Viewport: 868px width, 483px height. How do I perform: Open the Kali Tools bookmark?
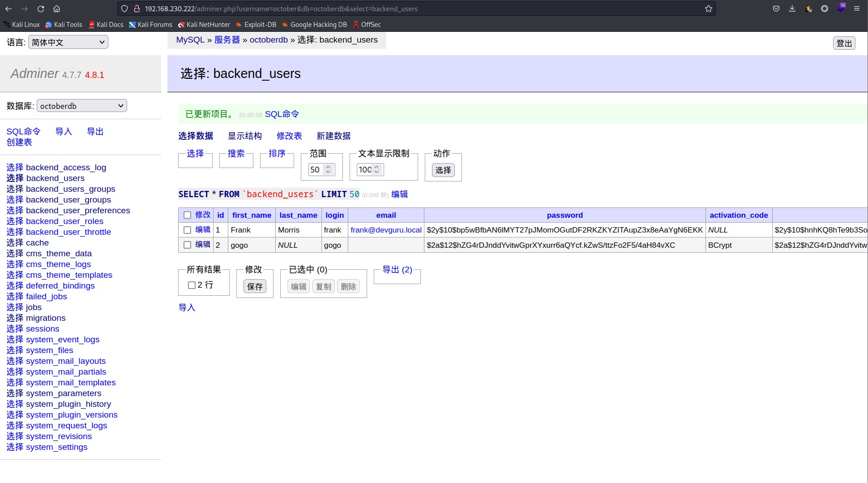click(x=64, y=25)
